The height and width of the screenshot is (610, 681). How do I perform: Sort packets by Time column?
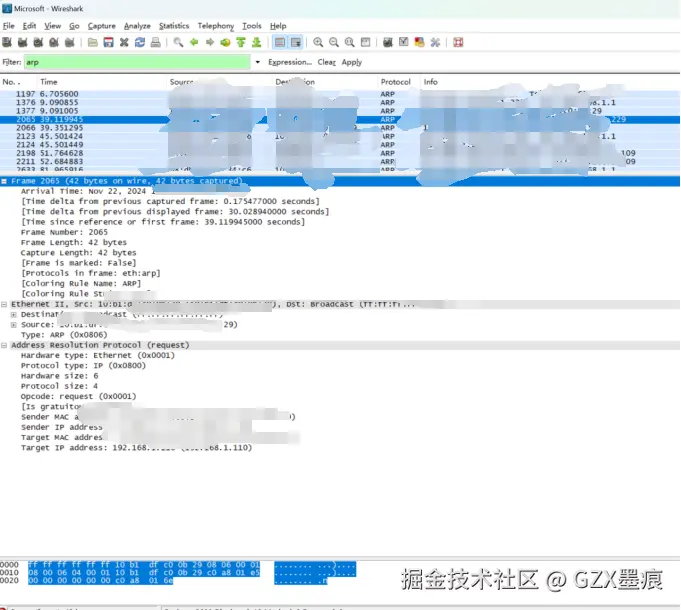coord(102,82)
